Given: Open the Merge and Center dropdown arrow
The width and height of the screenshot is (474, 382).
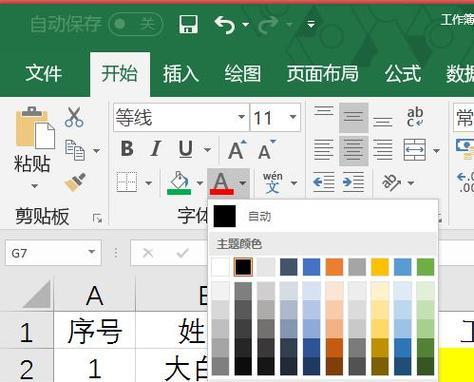Looking at the screenshot, I should coord(436,151).
